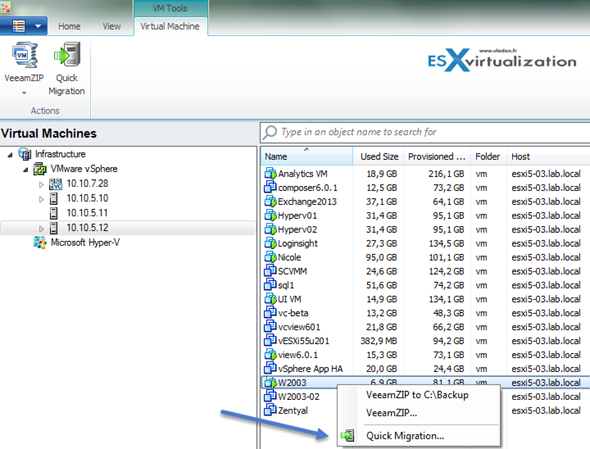Collapse the Infrastructure tree node
This screenshot has width=590, height=449.
click(x=10, y=155)
